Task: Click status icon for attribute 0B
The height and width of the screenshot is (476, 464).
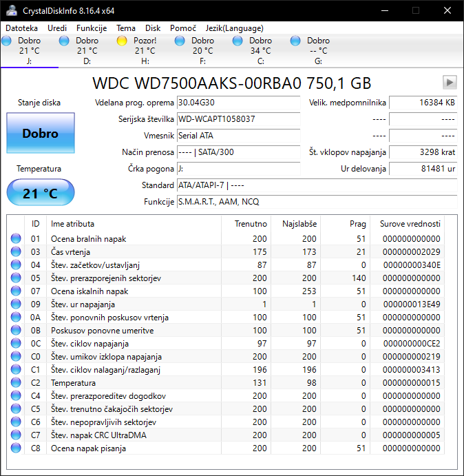Action: click(x=16, y=330)
